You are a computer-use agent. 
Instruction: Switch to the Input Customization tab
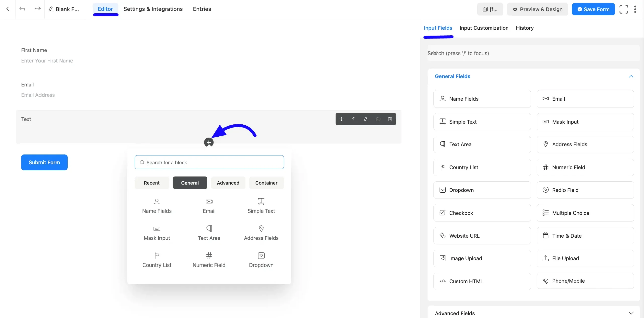(x=484, y=28)
